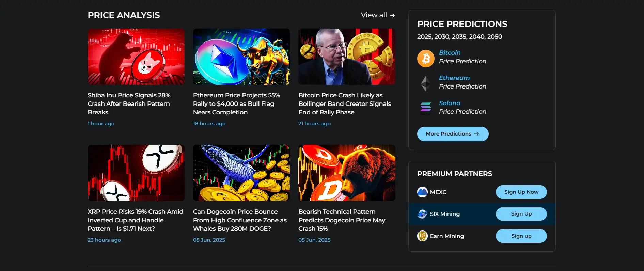Click the Ethereum diamond logo icon
Screen dimensions: 644x271
(426, 83)
